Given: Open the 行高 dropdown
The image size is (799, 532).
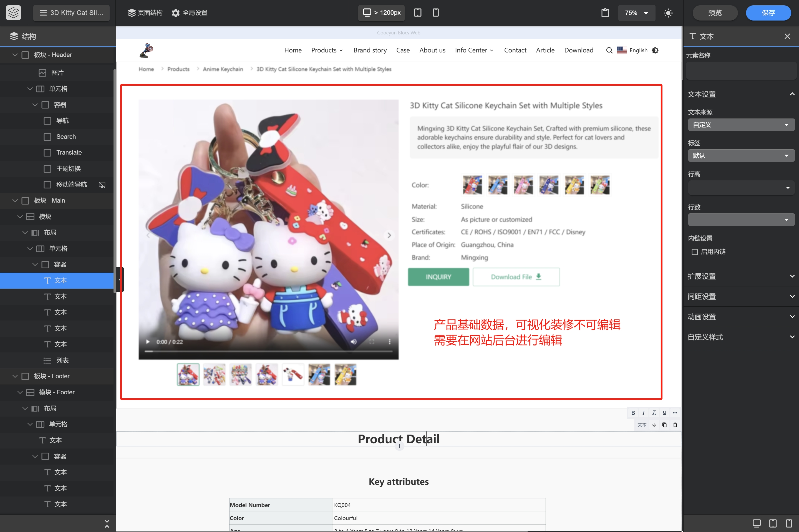Looking at the screenshot, I should tap(741, 188).
